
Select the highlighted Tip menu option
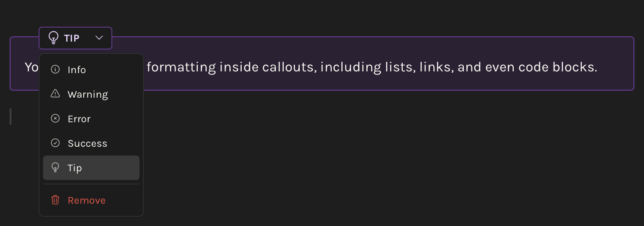[75, 168]
